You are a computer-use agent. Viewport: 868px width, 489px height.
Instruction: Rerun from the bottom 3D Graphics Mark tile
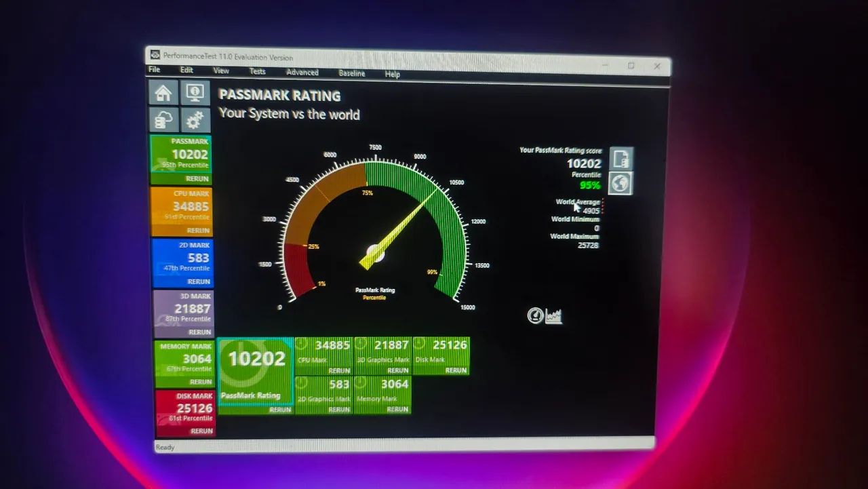click(397, 370)
